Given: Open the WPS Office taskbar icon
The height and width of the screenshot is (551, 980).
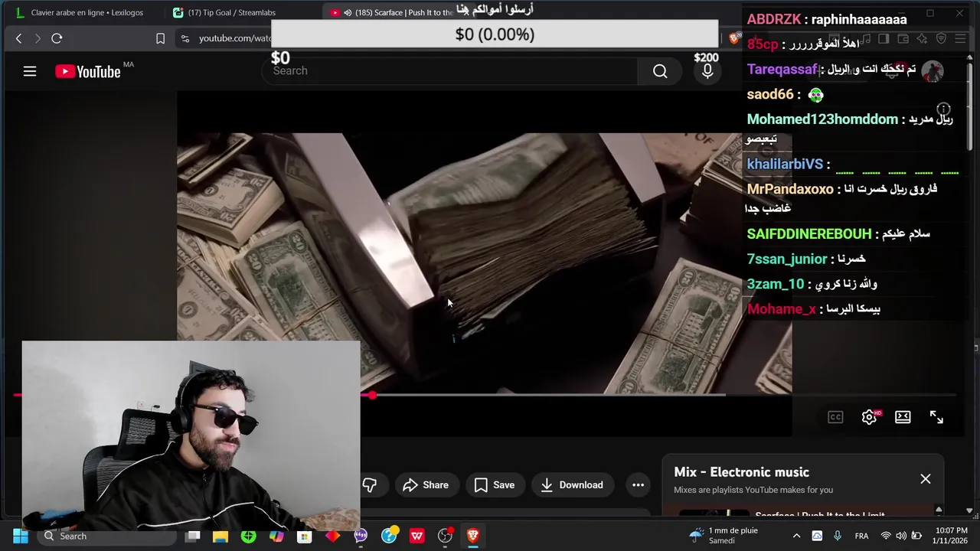Looking at the screenshot, I should point(417,536).
